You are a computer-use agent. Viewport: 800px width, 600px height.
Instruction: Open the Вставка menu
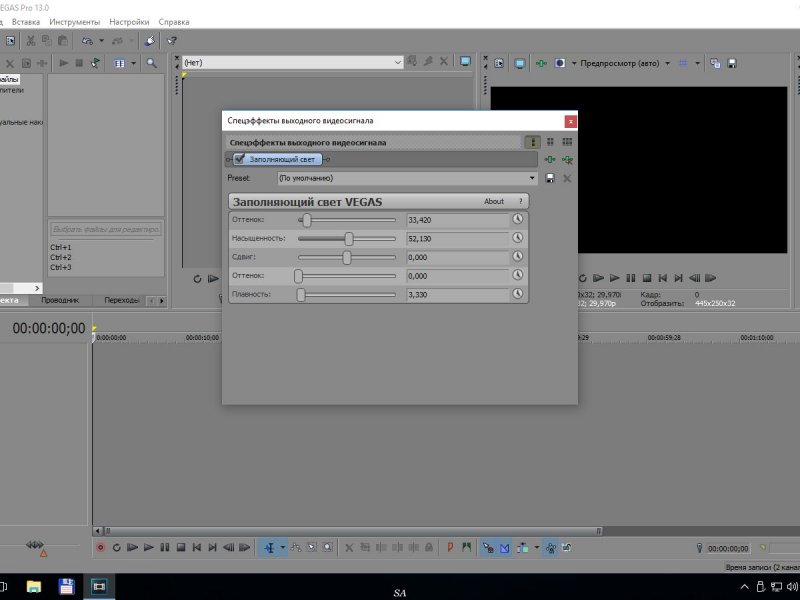tap(26, 22)
